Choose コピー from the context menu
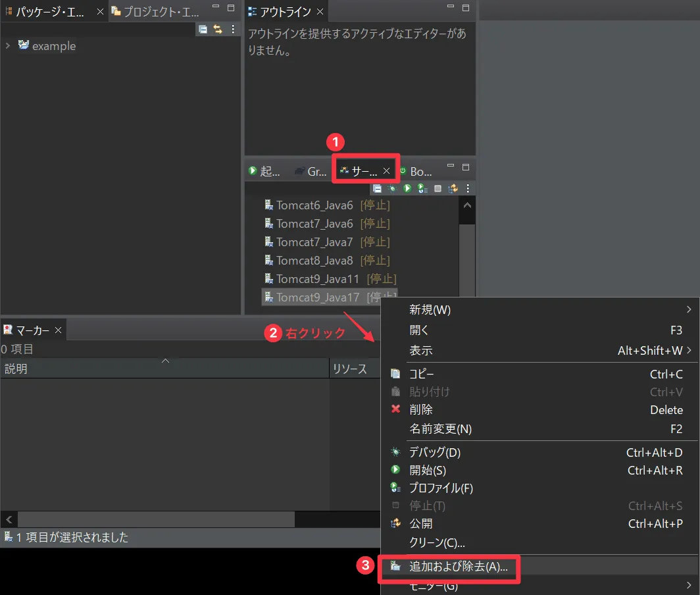Image resolution: width=700 pixels, height=595 pixels. coord(540,374)
